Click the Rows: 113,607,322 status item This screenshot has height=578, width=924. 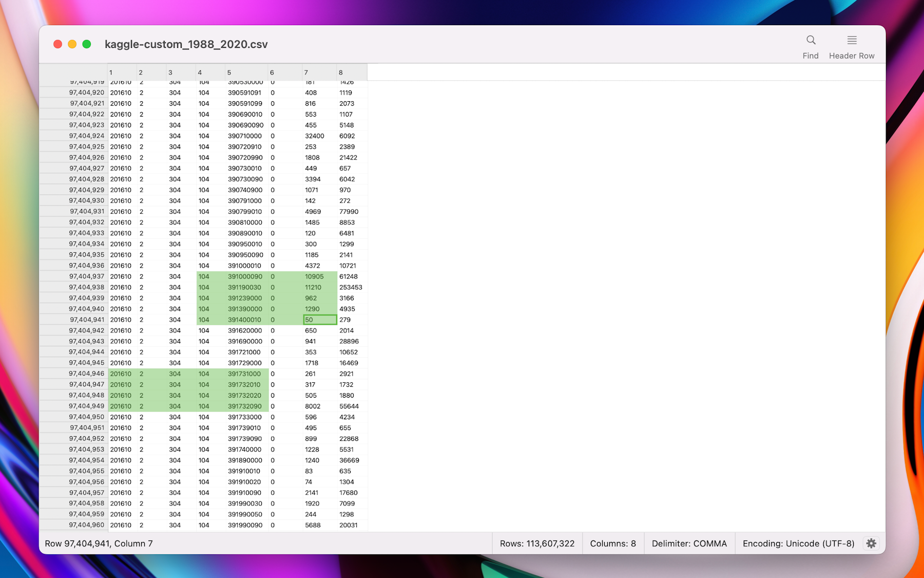pos(537,543)
